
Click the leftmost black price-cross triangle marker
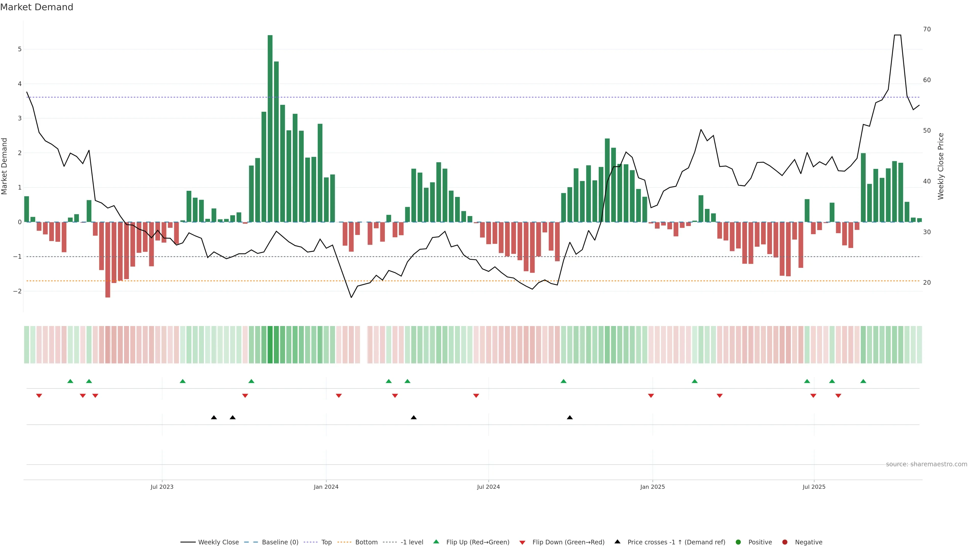click(x=214, y=418)
